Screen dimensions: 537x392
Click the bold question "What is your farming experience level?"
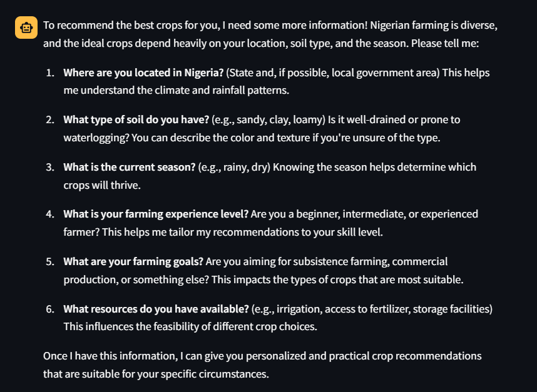[x=156, y=214]
